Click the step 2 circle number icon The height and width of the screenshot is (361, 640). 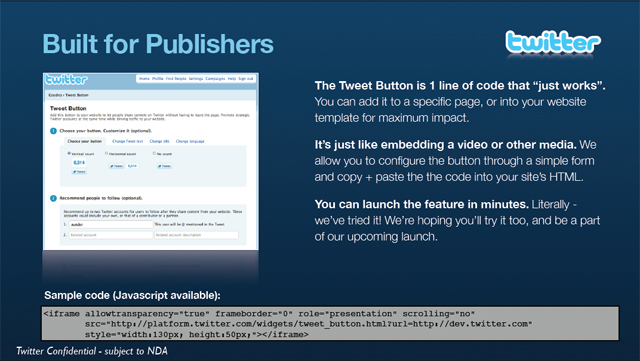click(53, 198)
